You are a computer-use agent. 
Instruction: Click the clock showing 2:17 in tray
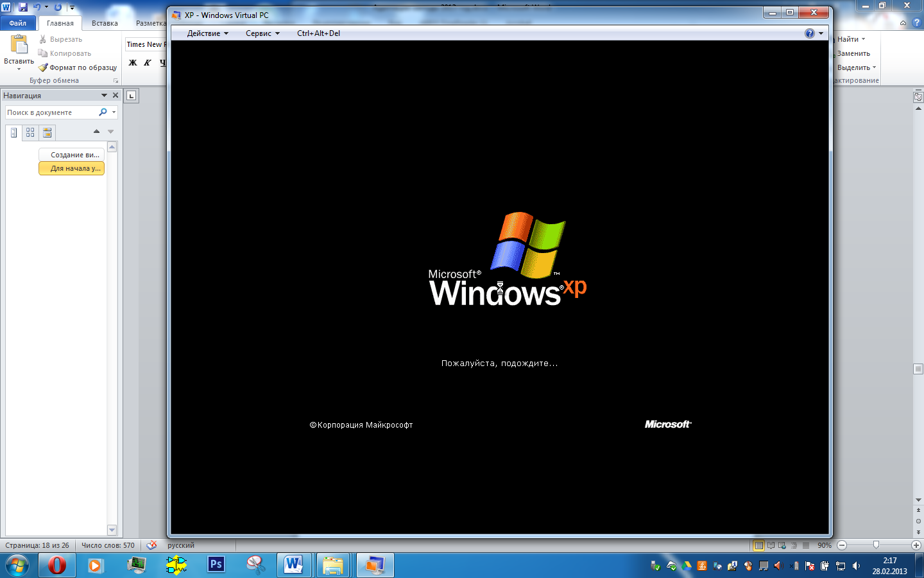[x=889, y=561]
